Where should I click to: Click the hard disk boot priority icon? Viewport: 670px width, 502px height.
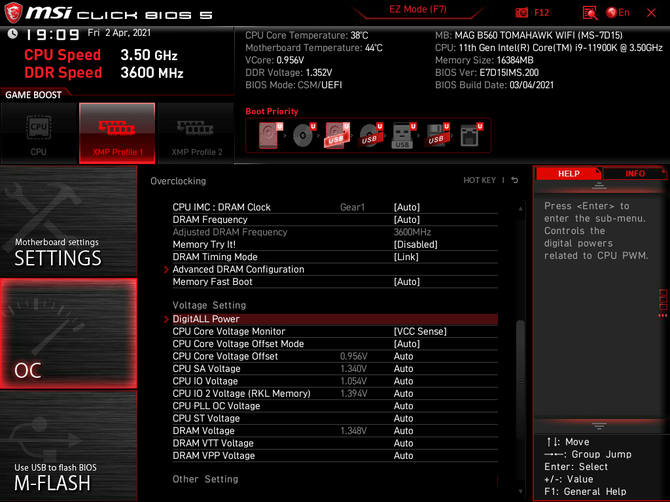[x=270, y=135]
